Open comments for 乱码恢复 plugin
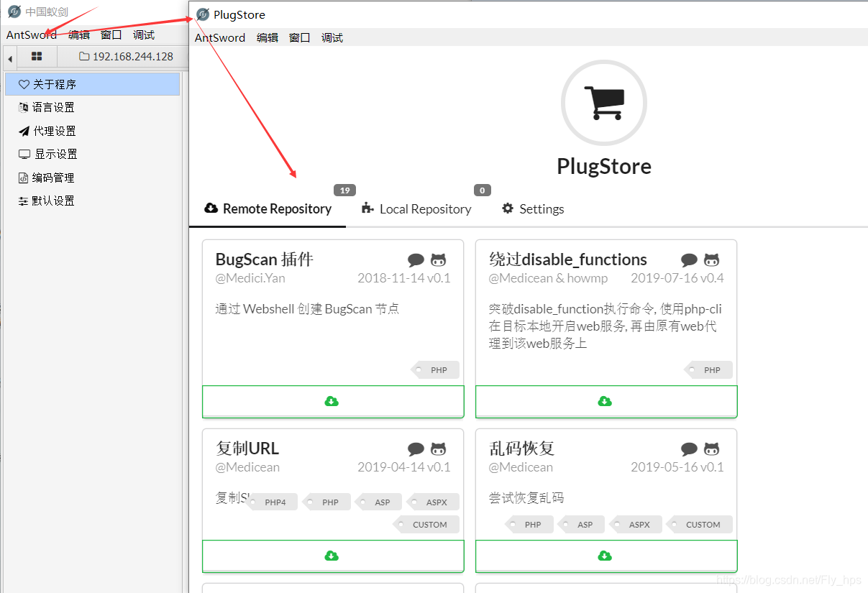868x593 pixels. [x=689, y=449]
